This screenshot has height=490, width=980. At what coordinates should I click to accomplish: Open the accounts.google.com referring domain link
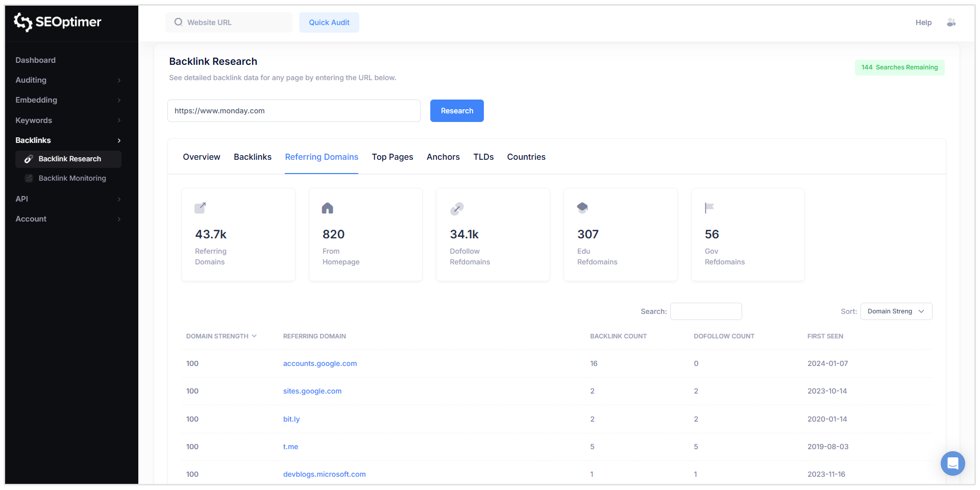pyautogui.click(x=320, y=363)
